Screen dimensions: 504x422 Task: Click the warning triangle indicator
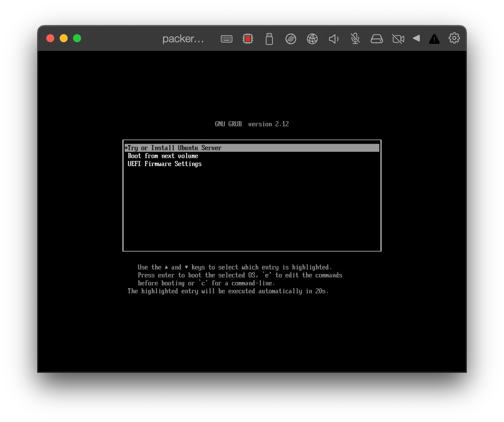[434, 39]
